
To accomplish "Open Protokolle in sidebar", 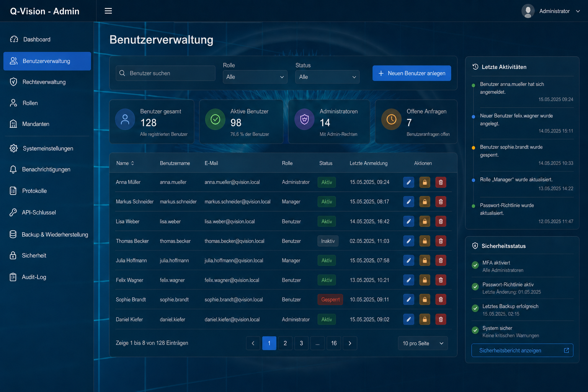I will coord(47,191).
